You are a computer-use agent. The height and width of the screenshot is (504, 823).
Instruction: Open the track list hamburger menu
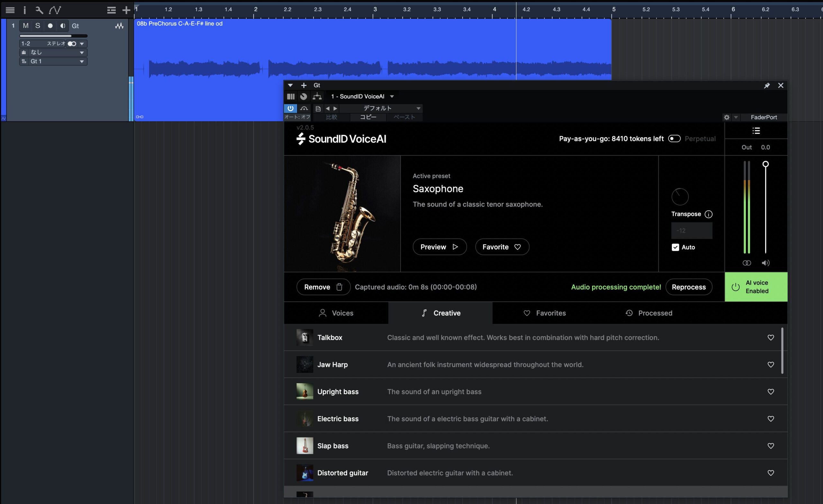tap(10, 10)
